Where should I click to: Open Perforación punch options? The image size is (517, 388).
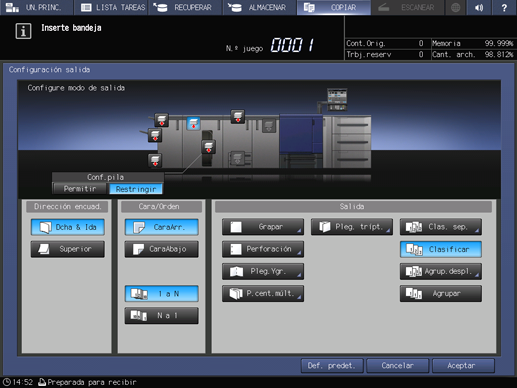pyautogui.click(x=263, y=249)
